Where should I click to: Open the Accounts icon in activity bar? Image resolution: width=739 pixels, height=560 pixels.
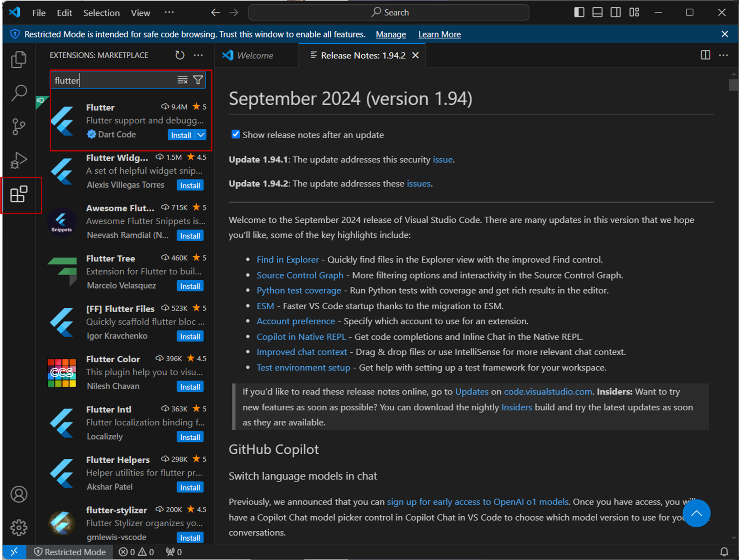(19, 494)
